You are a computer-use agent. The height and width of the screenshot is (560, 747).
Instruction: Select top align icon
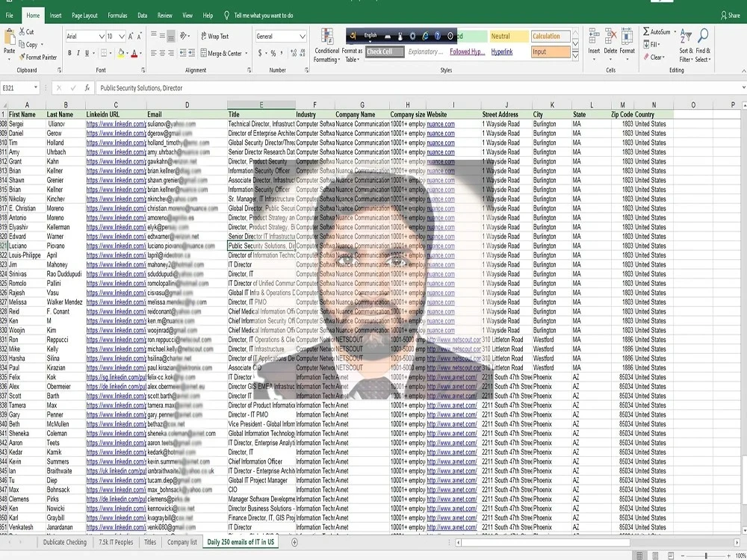153,35
